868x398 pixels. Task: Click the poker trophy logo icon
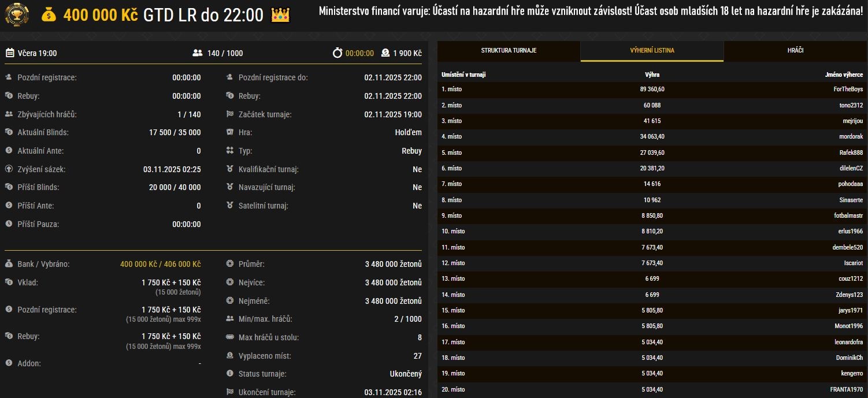(17, 15)
